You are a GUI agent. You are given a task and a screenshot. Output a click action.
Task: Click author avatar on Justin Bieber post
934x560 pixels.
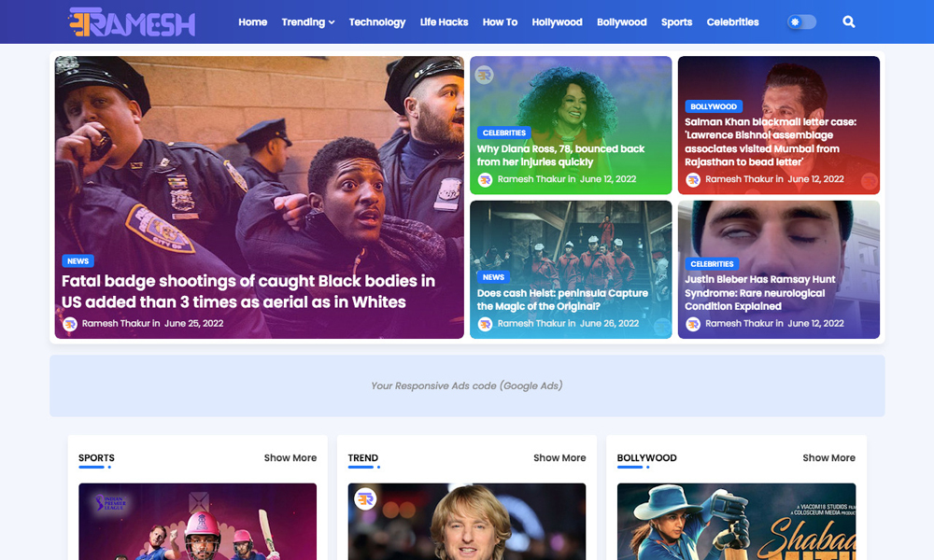coord(693,324)
